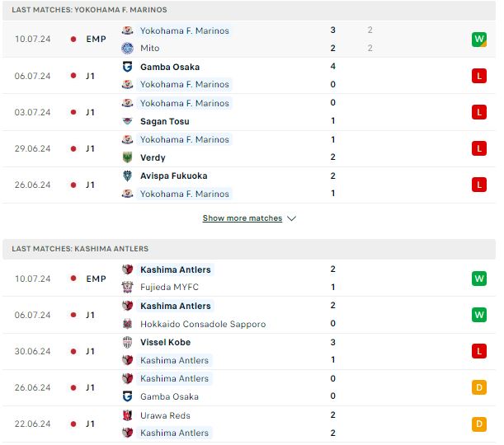Expand Show more matches chevron
The height and width of the screenshot is (445, 504).
tap(291, 218)
